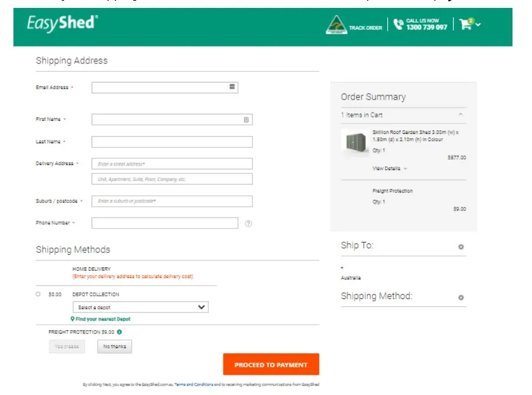Expand the cart dropdown arrow in header
Viewport: 532px width, 395px height.
pos(478,25)
